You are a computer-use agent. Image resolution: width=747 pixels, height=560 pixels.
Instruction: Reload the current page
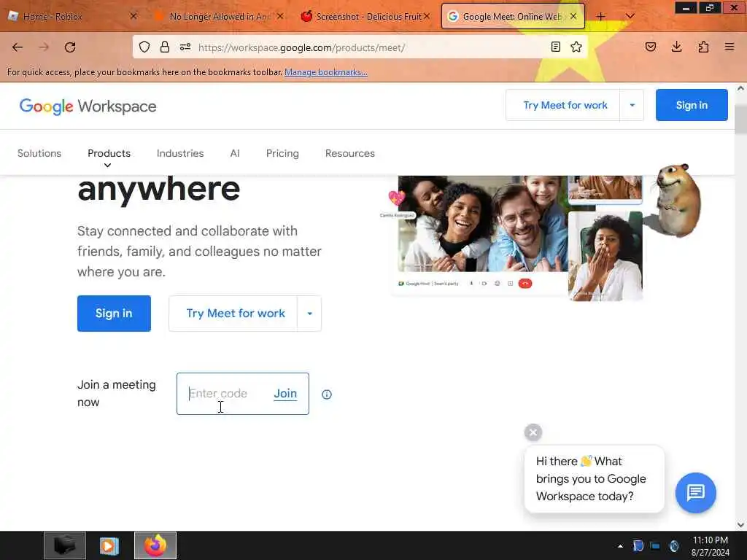click(70, 47)
